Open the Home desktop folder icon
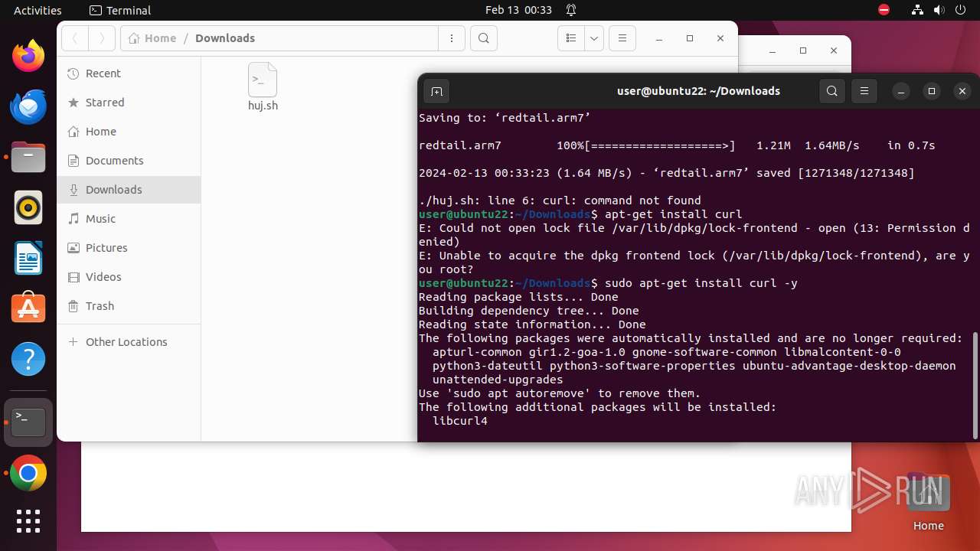The width and height of the screenshot is (980, 551). pyautogui.click(x=928, y=502)
